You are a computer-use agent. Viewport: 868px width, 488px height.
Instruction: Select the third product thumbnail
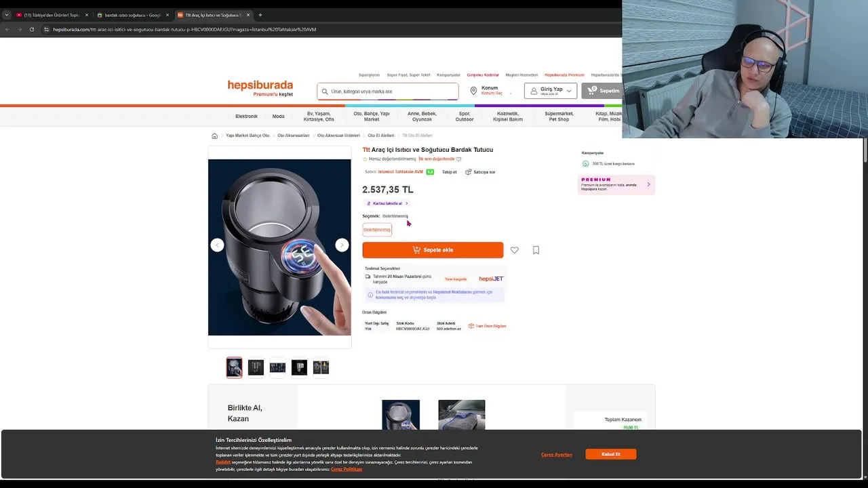click(x=277, y=367)
